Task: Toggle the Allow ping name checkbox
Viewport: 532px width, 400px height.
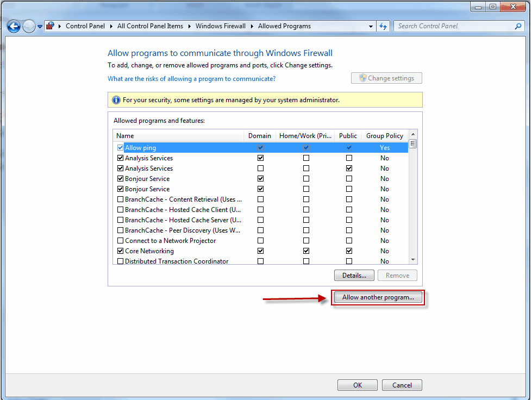Action: [x=120, y=148]
